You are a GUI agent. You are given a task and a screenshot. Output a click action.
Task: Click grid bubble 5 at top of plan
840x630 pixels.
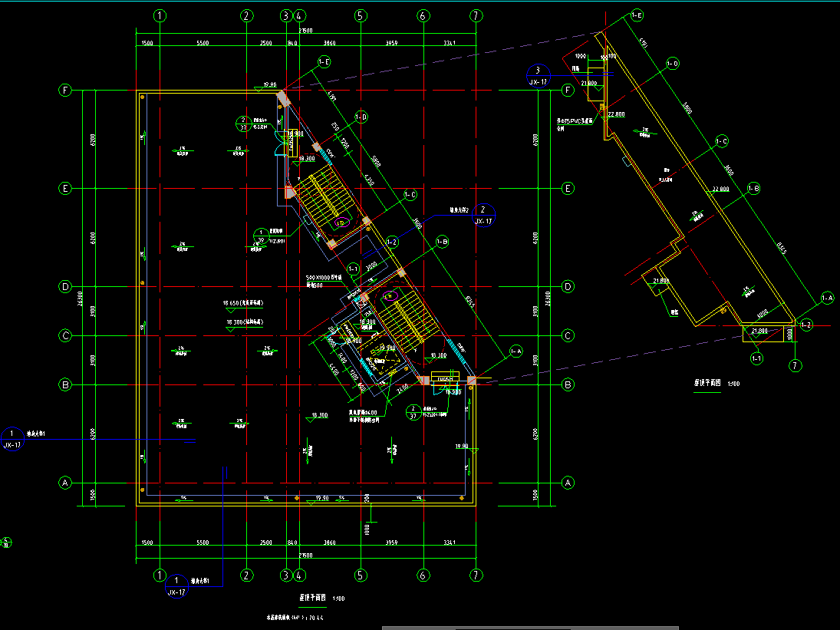(x=359, y=15)
